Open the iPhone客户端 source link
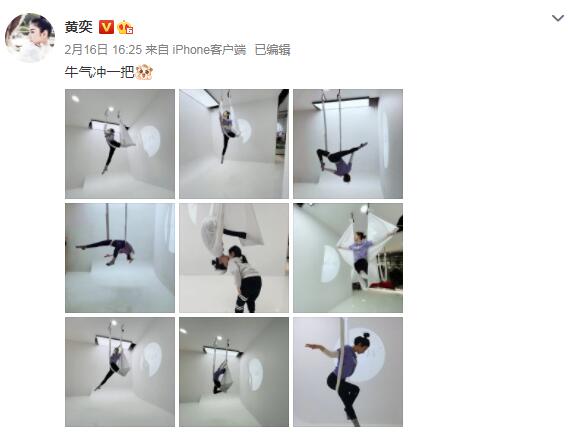The height and width of the screenshot is (433, 568). [209, 50]
